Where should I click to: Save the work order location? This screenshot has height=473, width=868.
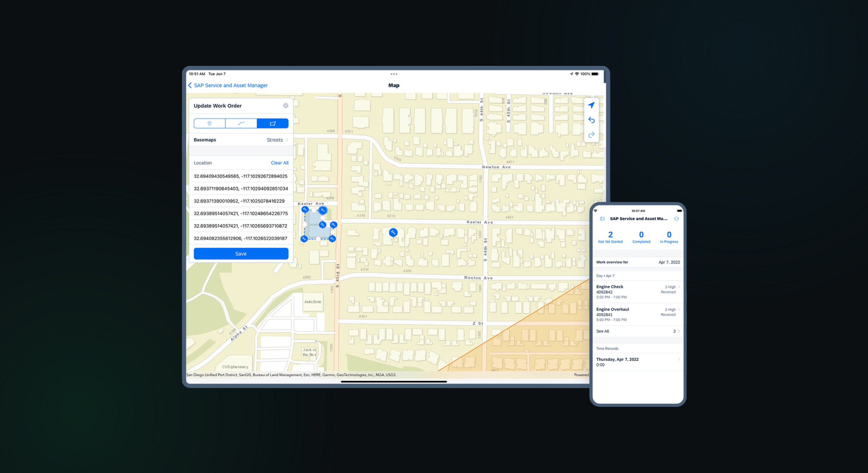(x=241, y=254)
